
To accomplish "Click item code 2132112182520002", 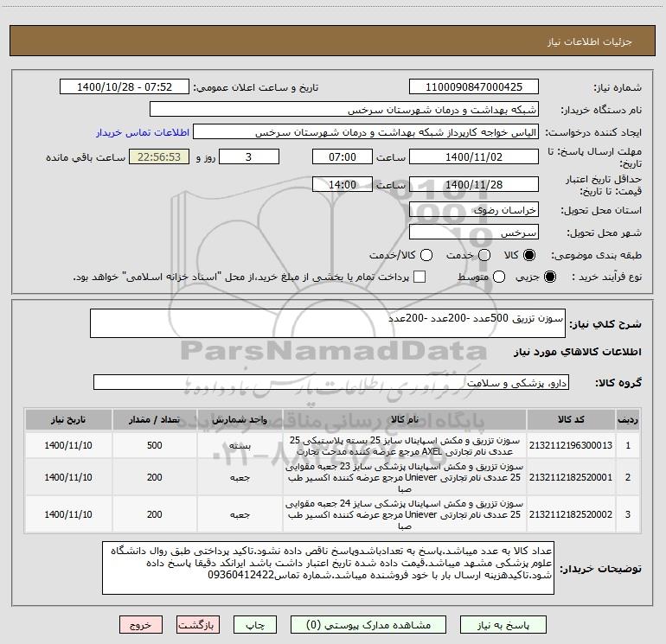I will pos(571,514).
